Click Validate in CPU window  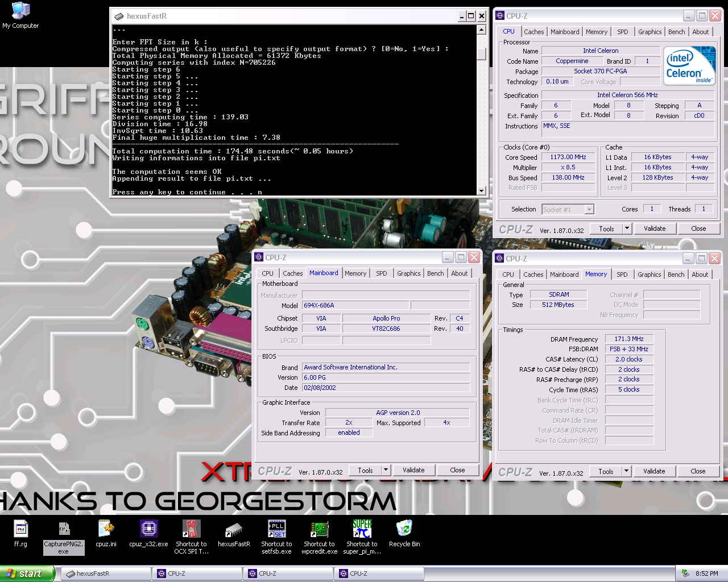pyautogui.click(x=655, y=228)
